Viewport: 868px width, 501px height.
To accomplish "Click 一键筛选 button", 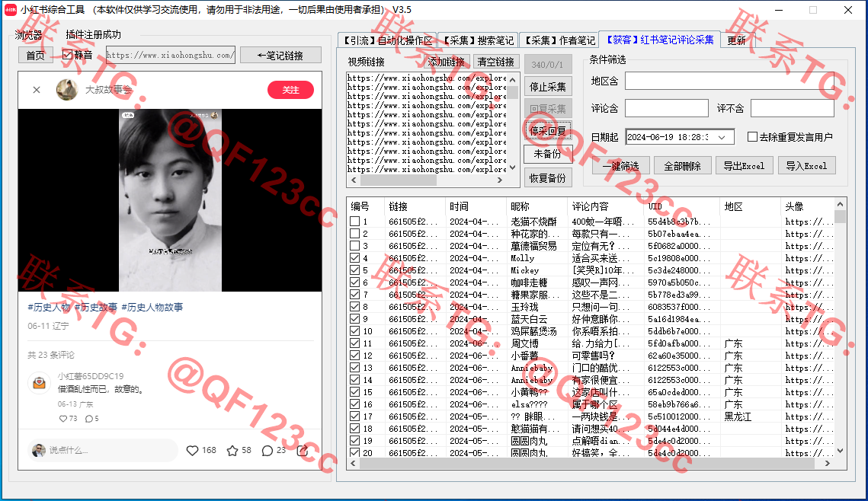I will click(x=621, y=166).
